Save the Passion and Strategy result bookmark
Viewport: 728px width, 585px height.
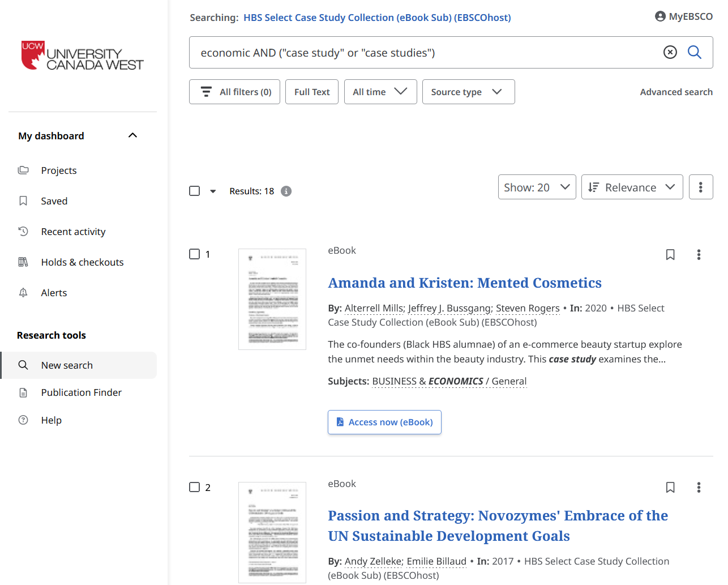coord(670,488)
